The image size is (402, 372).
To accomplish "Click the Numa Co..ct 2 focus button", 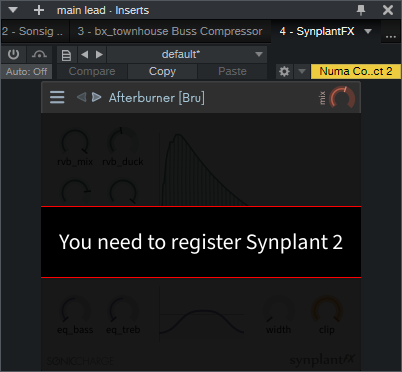I will [x=356, y=71].
